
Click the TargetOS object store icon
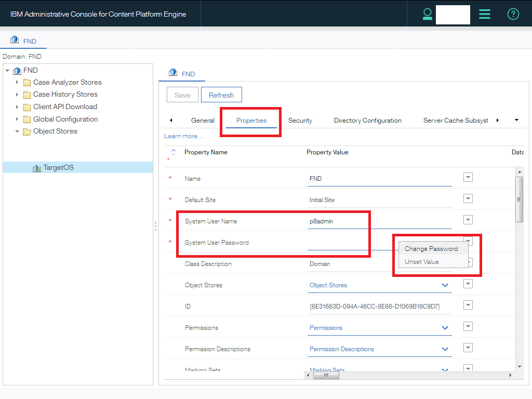[37, 168]
